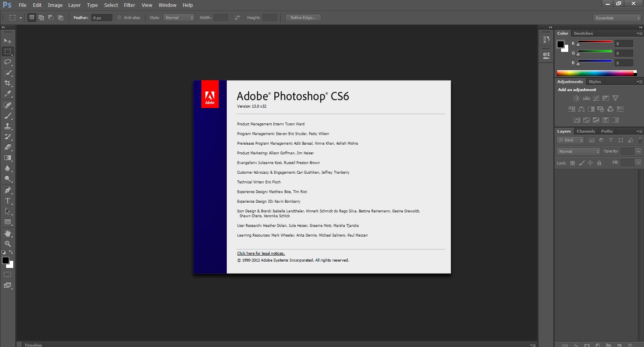The image size is (644, 347).
Task: Open the Window menu
Action: coord(168,5)
